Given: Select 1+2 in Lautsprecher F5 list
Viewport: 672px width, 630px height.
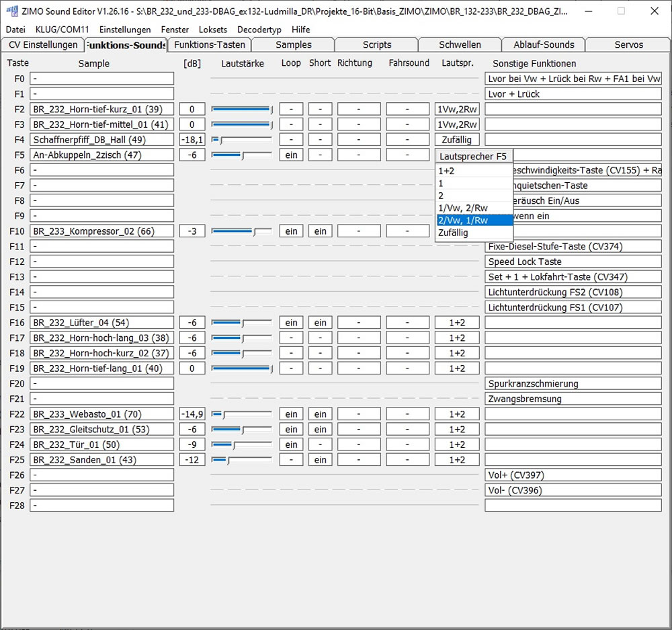Looking at the screenshot, I should coord(474,171).
